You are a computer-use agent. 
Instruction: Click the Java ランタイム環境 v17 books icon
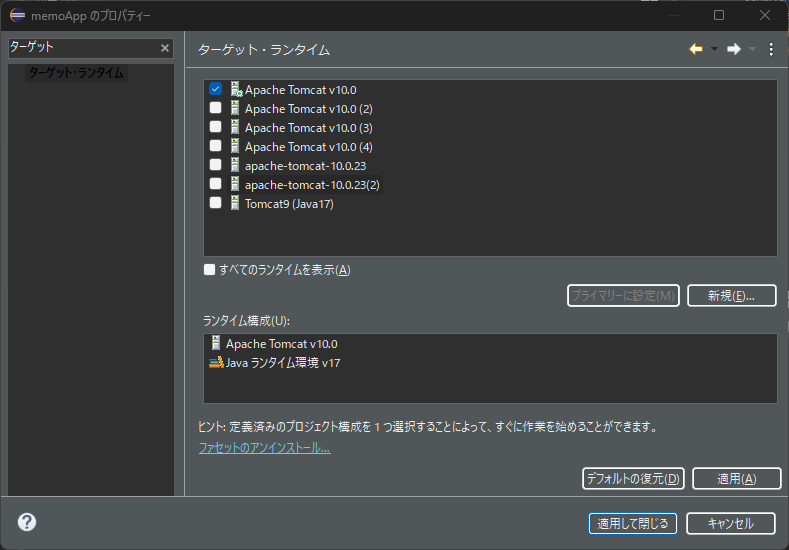coord(216,362)
